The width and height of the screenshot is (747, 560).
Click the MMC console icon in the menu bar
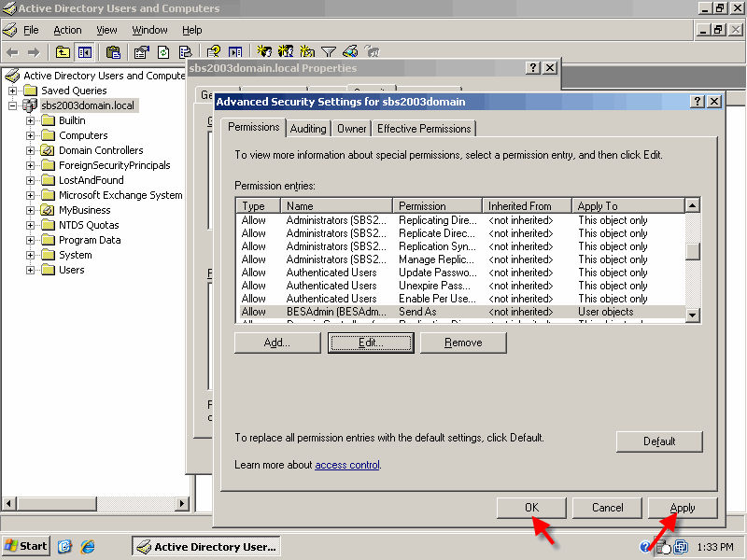point(10,30)
